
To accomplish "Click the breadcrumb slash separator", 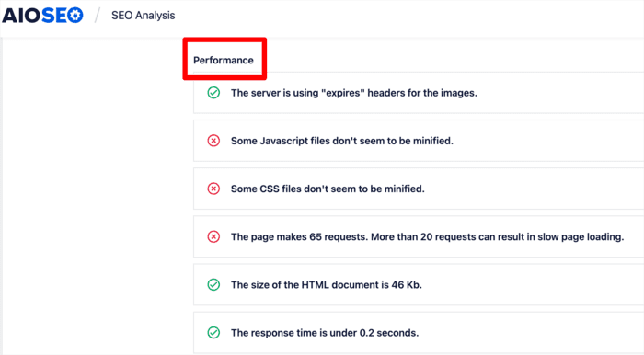I will pyautogui.click(x=98, y=16).
